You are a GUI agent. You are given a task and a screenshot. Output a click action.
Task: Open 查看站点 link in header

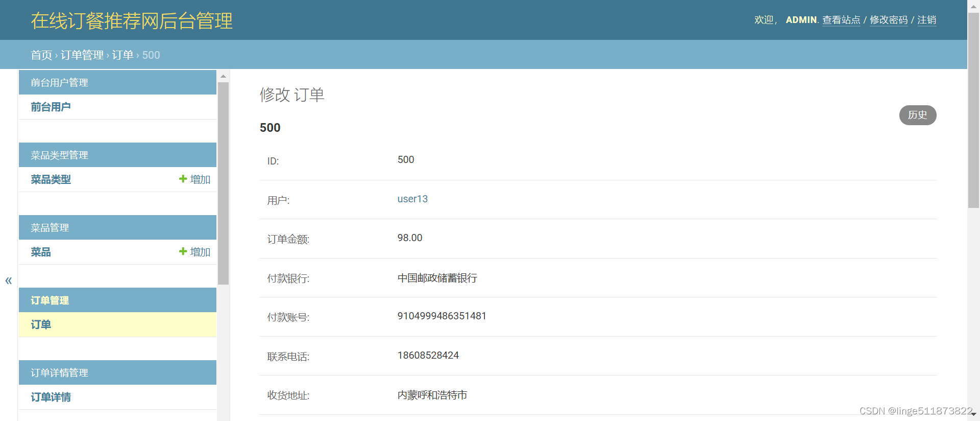[841, 20]
